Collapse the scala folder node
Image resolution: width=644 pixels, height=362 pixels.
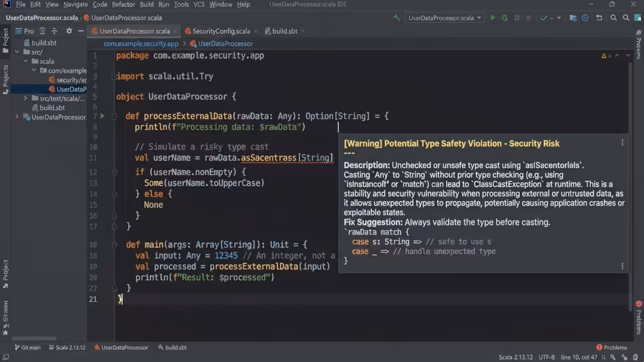[26, 61]
